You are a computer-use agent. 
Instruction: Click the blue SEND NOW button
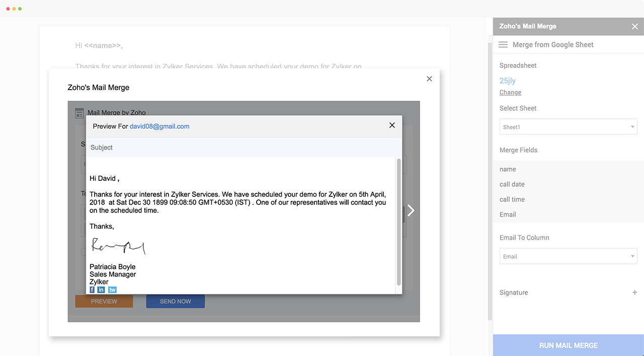tap(176, 301)
